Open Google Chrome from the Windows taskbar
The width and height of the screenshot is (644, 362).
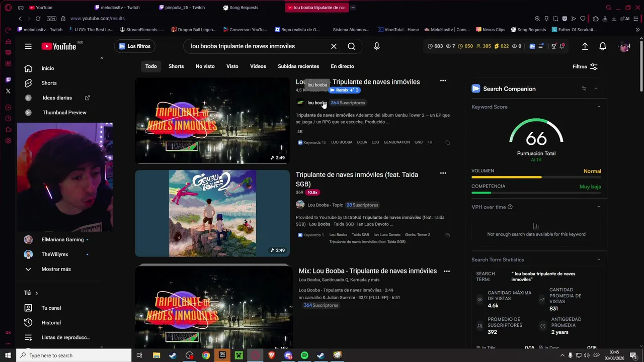point(206,355)
